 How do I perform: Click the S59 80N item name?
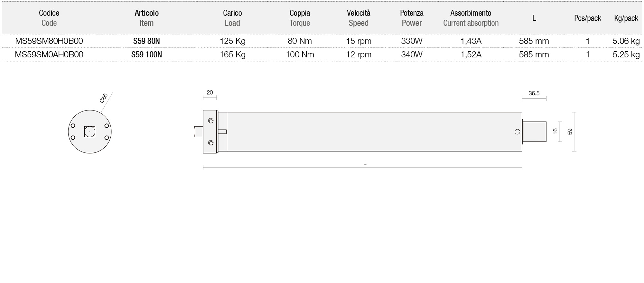[x=146, y=41]
